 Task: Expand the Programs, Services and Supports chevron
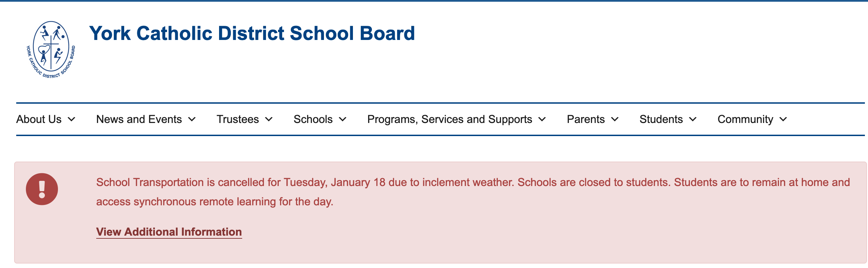(x=542, y=120)
